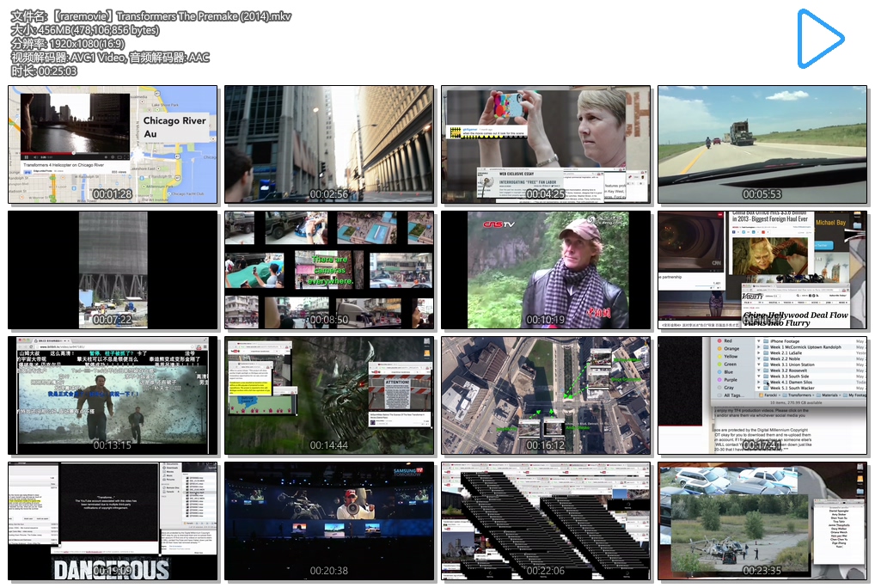Viewport: 875px width, 588px height.
Task: Open thumbnail of woman holding phone at 00:04:25
Action: coord(546,144)
